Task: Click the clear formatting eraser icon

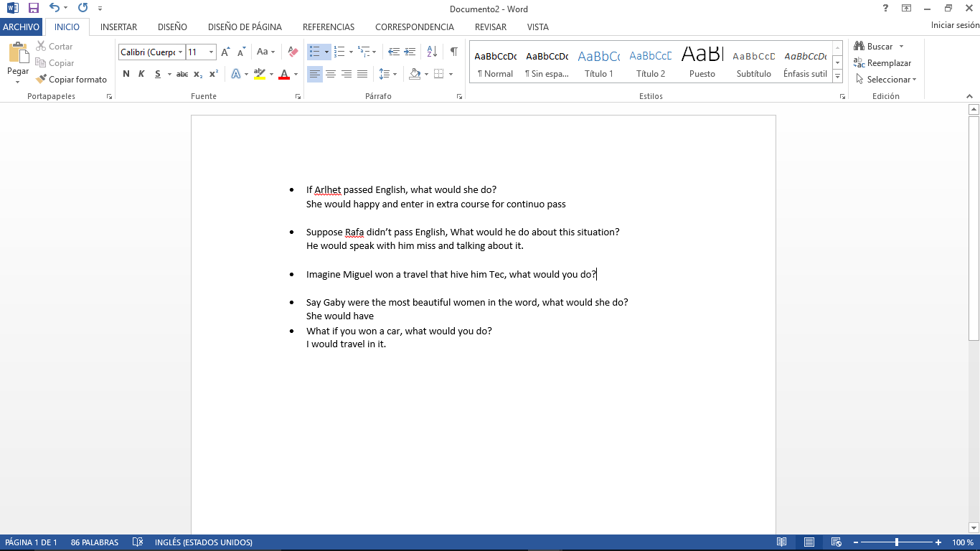Action: coord(293,52)
